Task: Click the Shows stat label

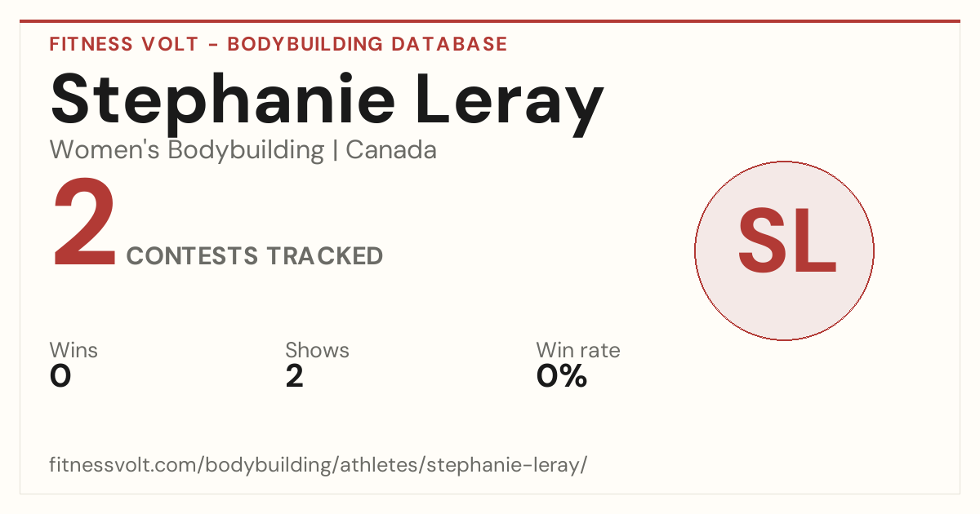Action: [x=317, y=350]
